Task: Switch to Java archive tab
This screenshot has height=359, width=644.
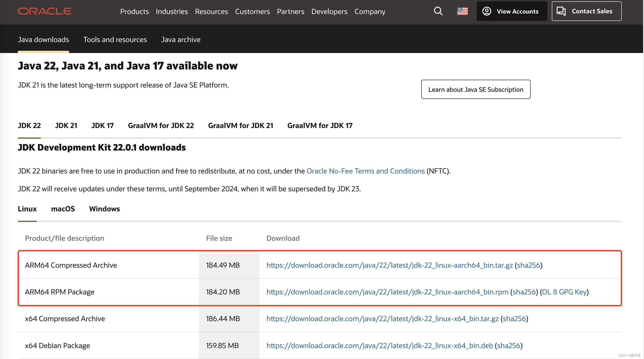Action: point(181,39)
